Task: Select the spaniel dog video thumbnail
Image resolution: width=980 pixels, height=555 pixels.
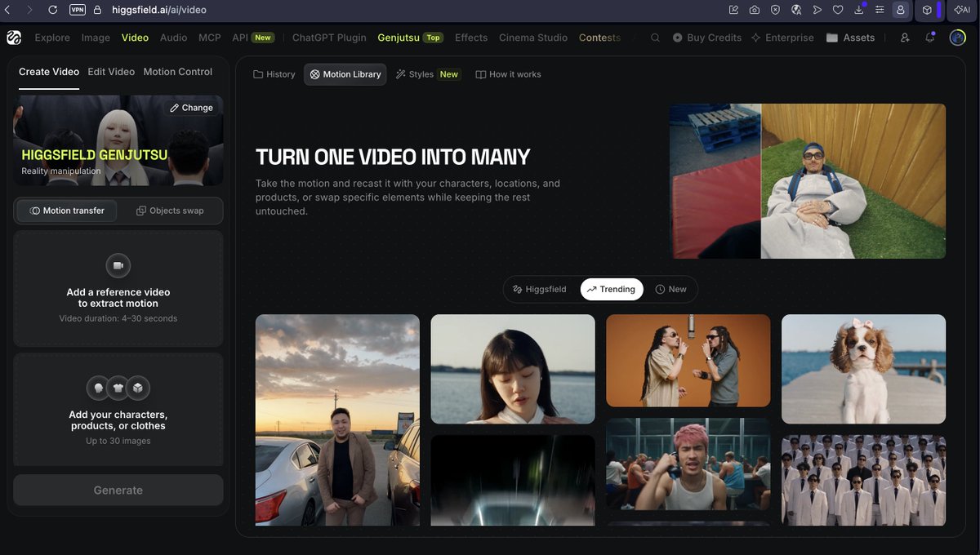Action: pyautogui.click(x=863, y=369)
